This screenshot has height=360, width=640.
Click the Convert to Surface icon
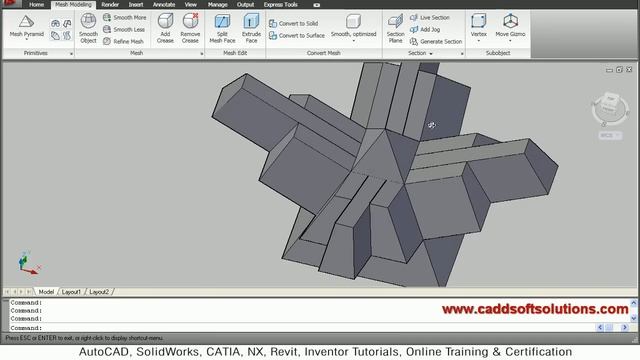[273, 36]
